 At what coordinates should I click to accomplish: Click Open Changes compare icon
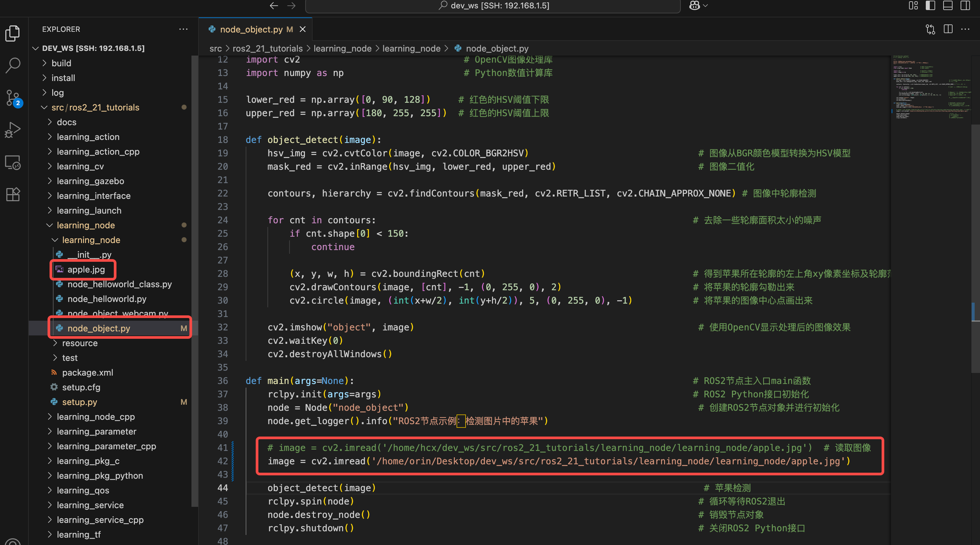pyautogui.click(x=930, y=29)
